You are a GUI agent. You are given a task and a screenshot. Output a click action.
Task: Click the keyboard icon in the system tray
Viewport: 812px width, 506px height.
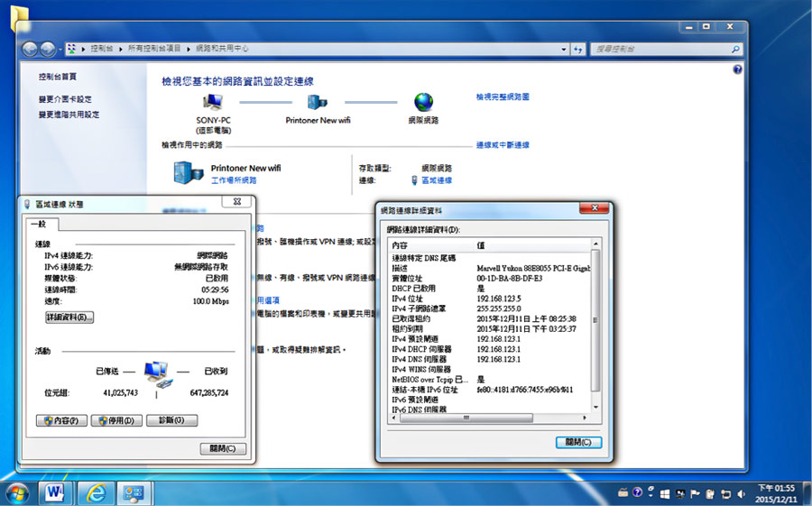[623, 492]
